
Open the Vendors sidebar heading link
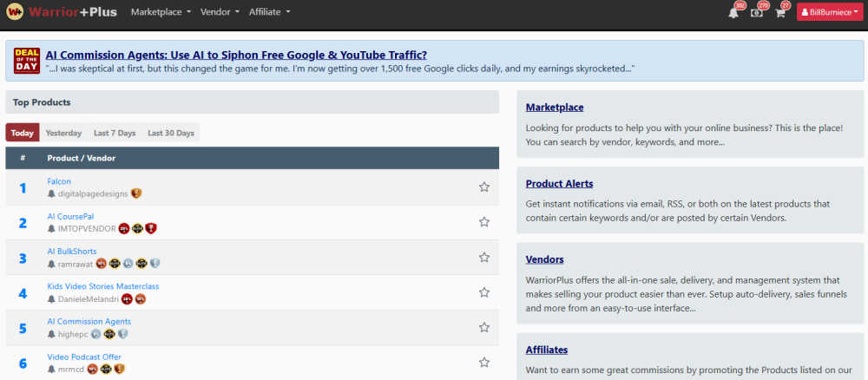click(545, 259)
